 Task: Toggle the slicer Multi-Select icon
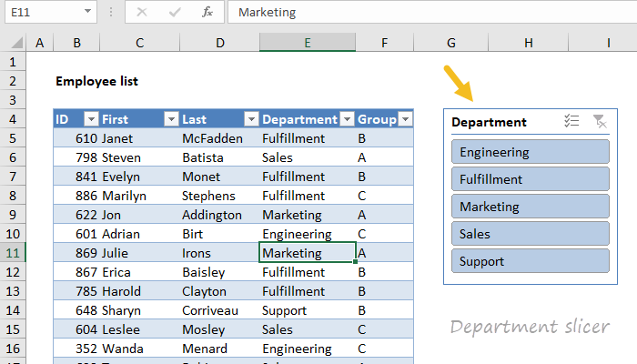pyautogui.click(x=571, y=121)
